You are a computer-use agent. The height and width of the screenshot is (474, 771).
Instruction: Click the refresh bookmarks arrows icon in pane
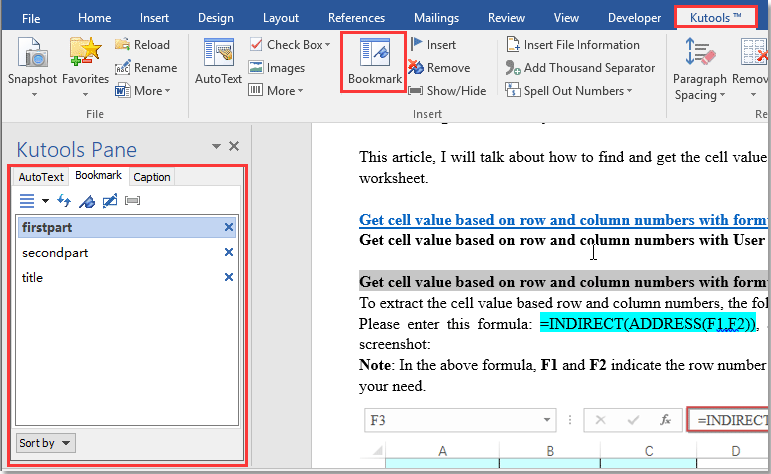[64, 201]
